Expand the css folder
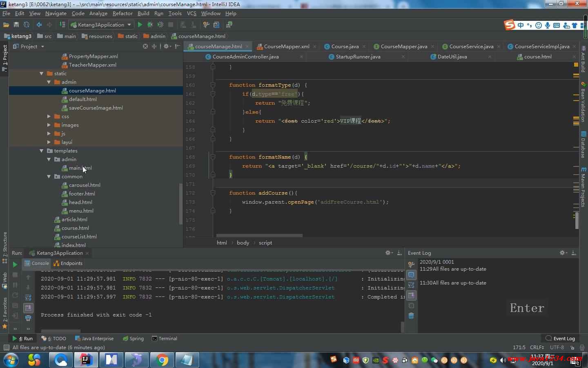The width and height of the screenshot is (588, 368). click(x=49, y=117)
